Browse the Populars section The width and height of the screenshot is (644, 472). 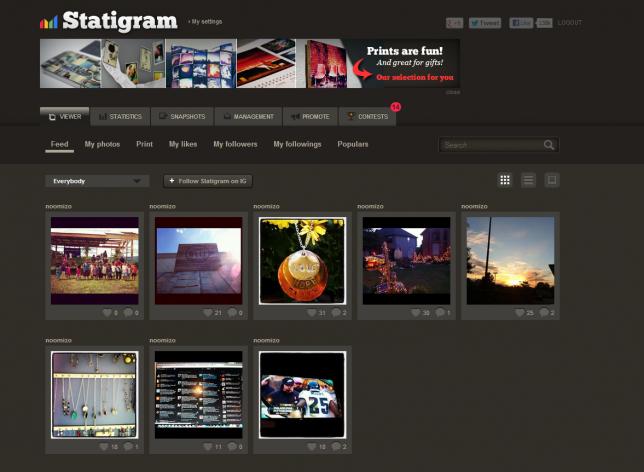pos(352,144)
